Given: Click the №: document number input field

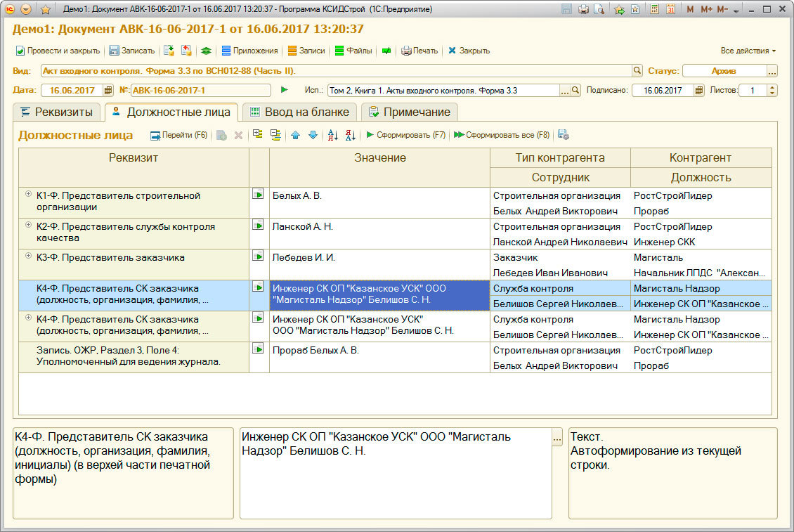Looking at the screenshot, I should (x=200, y=90).
